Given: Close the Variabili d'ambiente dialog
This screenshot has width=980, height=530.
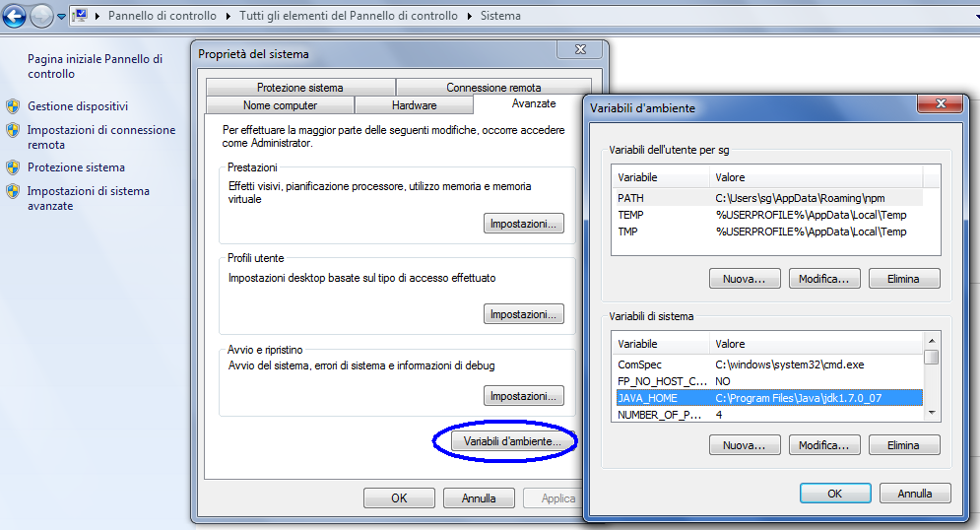Looking at the screenshot, I should click(941, 103).
